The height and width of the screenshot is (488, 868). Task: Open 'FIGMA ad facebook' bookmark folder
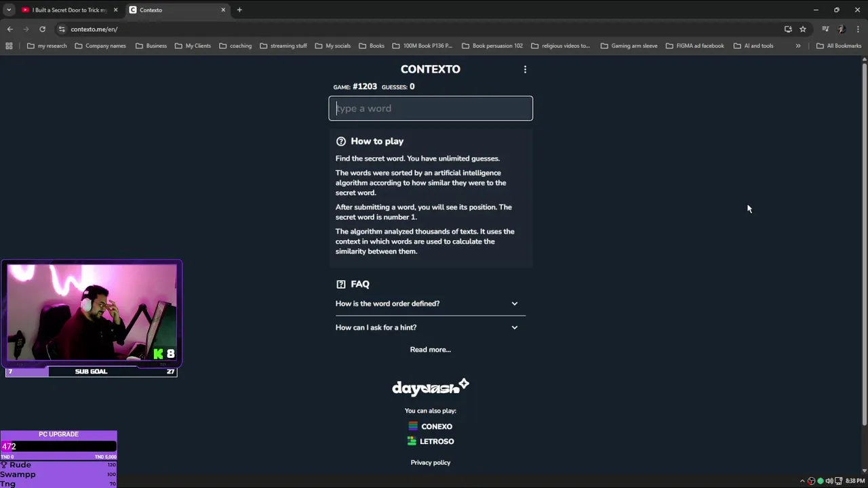point(695,46)
